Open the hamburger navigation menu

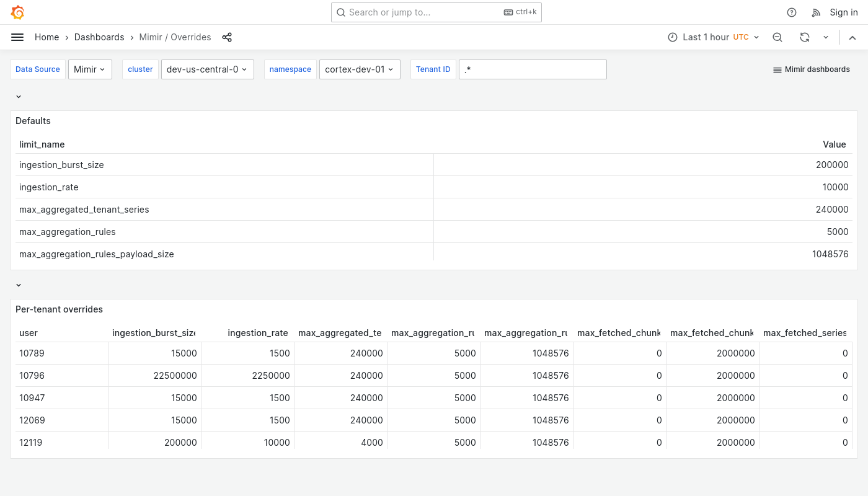click(17, 37)
